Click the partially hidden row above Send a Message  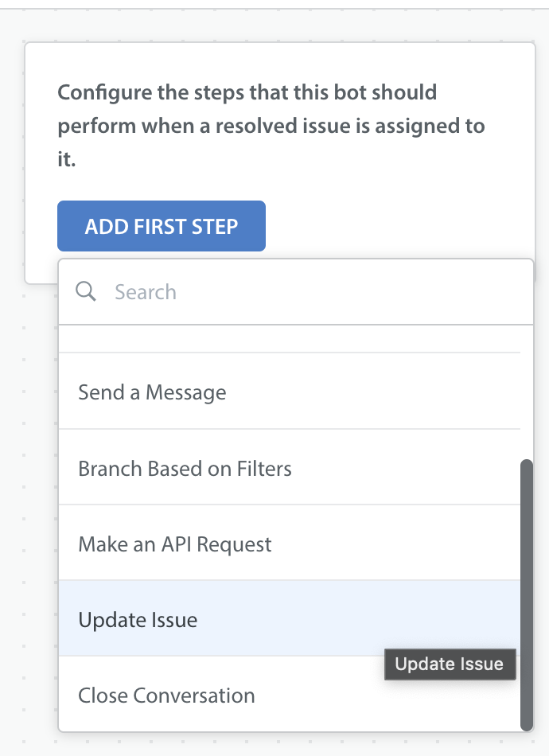(x=290, y=340)
